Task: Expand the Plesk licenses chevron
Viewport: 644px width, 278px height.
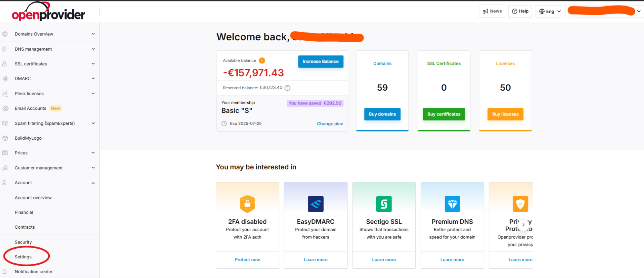Action: point(93,93)
